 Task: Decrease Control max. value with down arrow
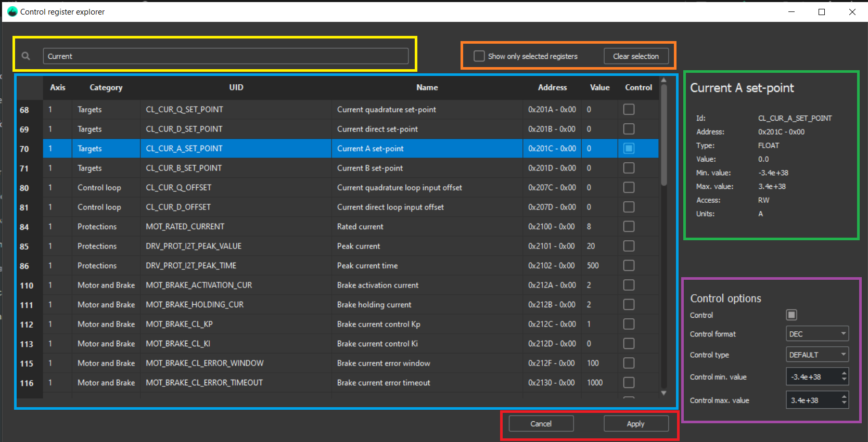tap(844, 404)
